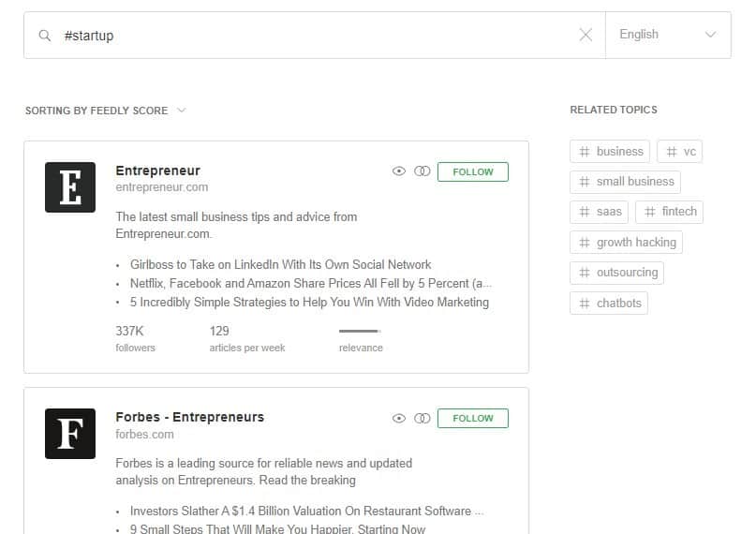The image size is (756, 534).
Task: Expand the Sorting by Feedly Score menu
Action: coord(106,111)
